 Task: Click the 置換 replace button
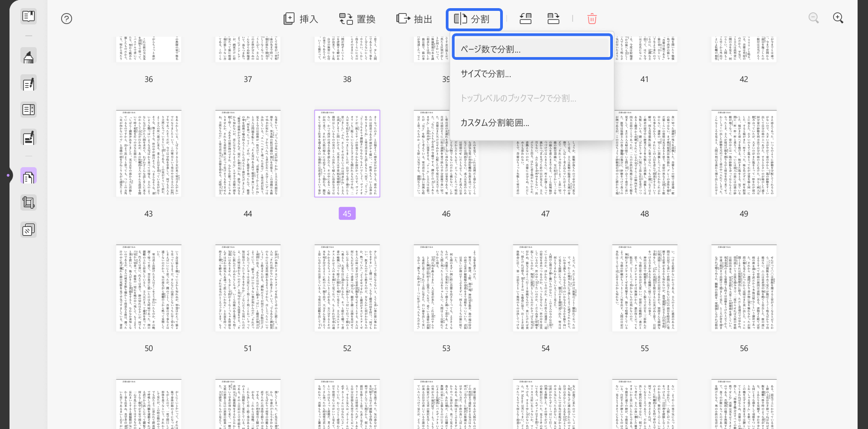[x=357, y=19]
